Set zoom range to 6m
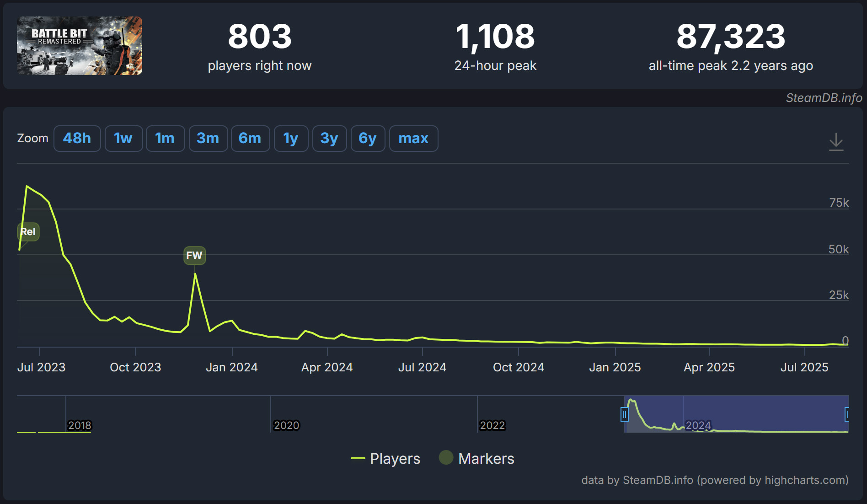 [250, 138]
